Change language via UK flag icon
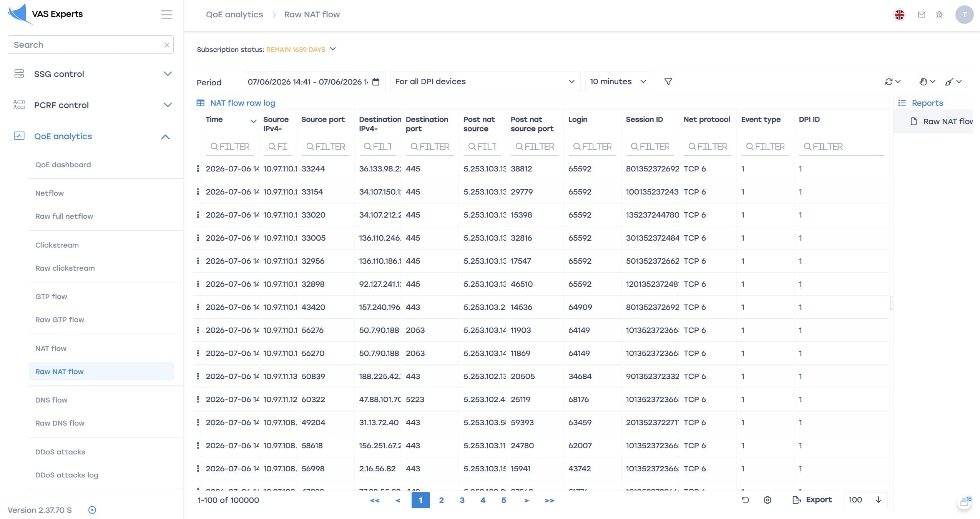The height and width of the screenshot is (519, 980). click(899, 15)
